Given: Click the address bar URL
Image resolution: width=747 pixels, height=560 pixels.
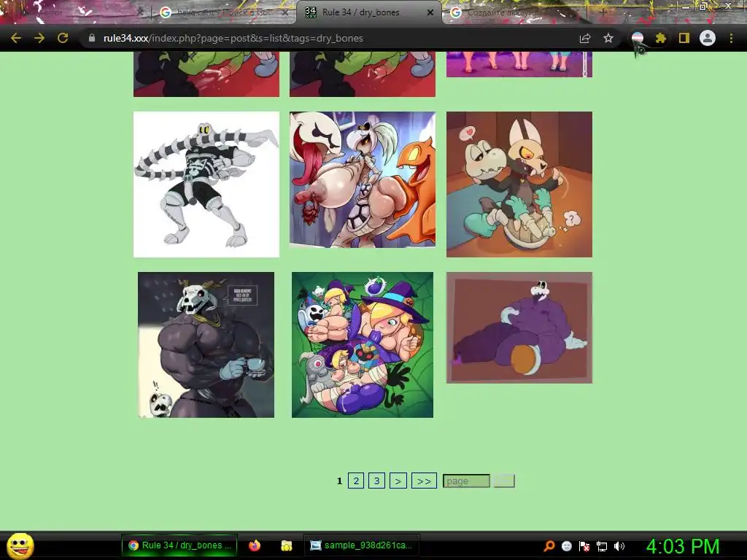Looking at the screenshot, I should pos(233,38).
